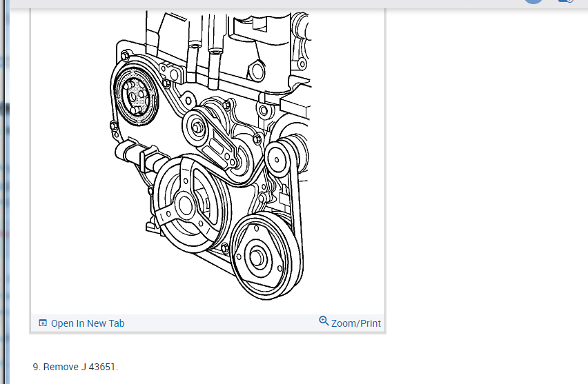Click the serpentine belt engine diagram
The image size is (588, 384).
coord(210,156)
